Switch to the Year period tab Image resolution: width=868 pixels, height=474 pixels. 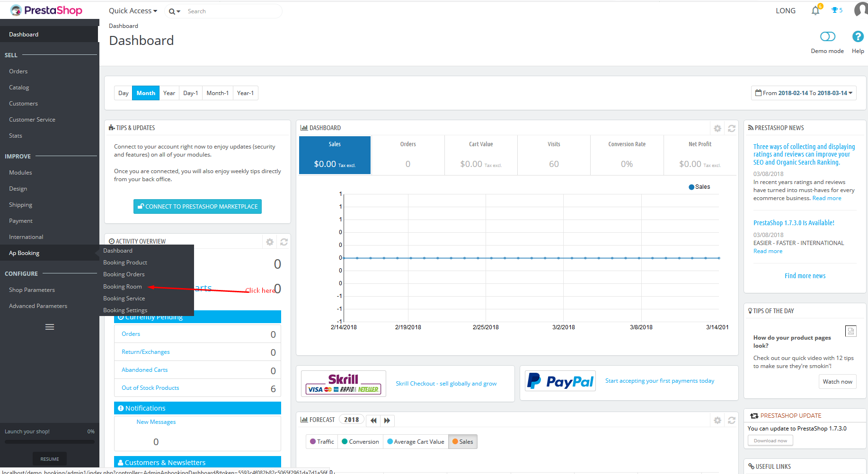click(x=169, y=93)
